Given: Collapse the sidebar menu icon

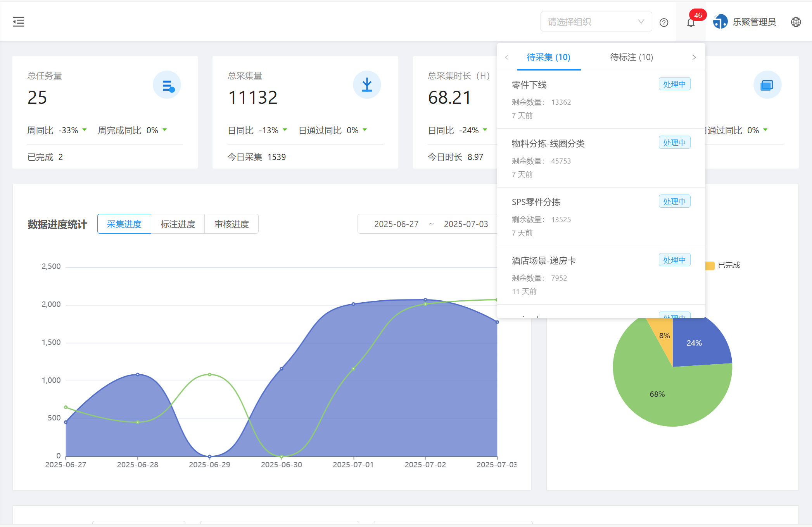Looking at the screenshot, I should (x=19, y=22).
